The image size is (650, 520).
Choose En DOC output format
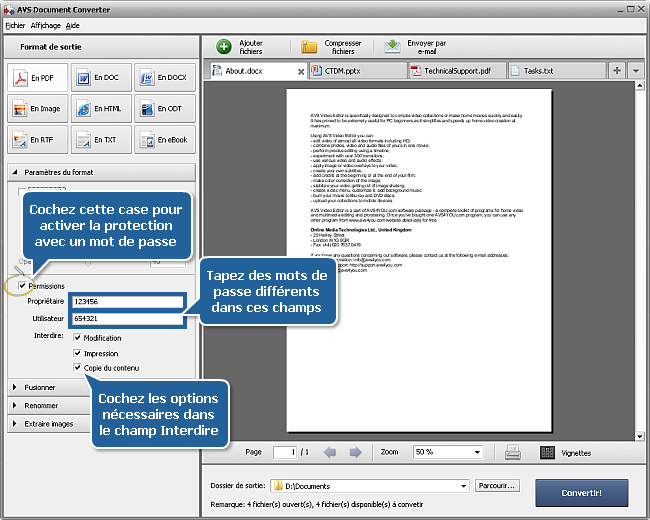click(101, 78)
